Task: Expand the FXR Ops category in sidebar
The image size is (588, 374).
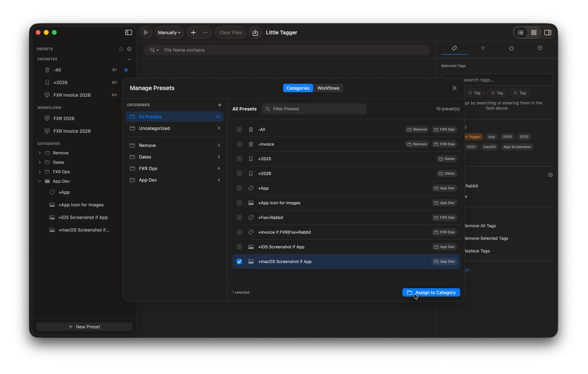Action: 40,172
